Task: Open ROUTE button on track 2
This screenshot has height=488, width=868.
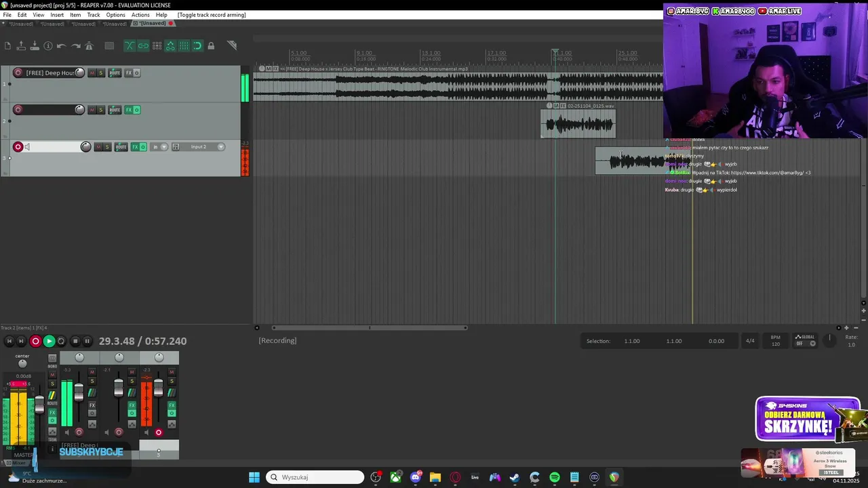Action: 115,110
